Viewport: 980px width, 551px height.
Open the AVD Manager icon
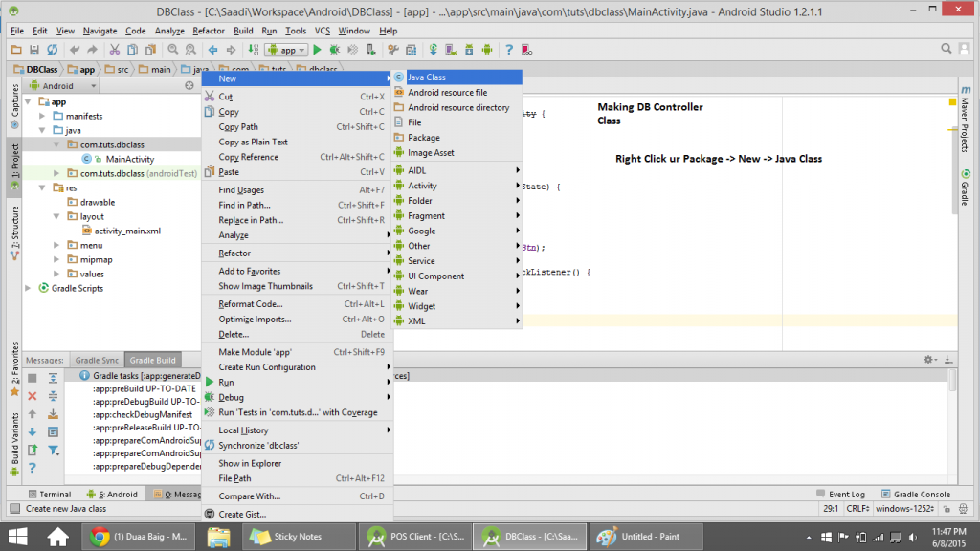click(x=452, y=49)
